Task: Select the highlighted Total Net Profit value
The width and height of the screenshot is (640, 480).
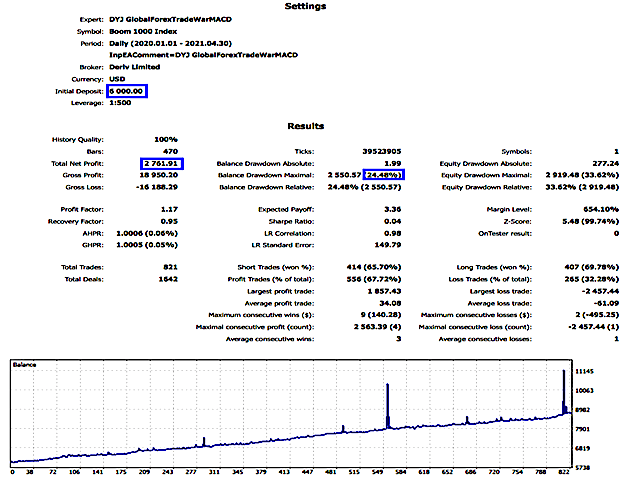Action: click(x=160, y=161)
